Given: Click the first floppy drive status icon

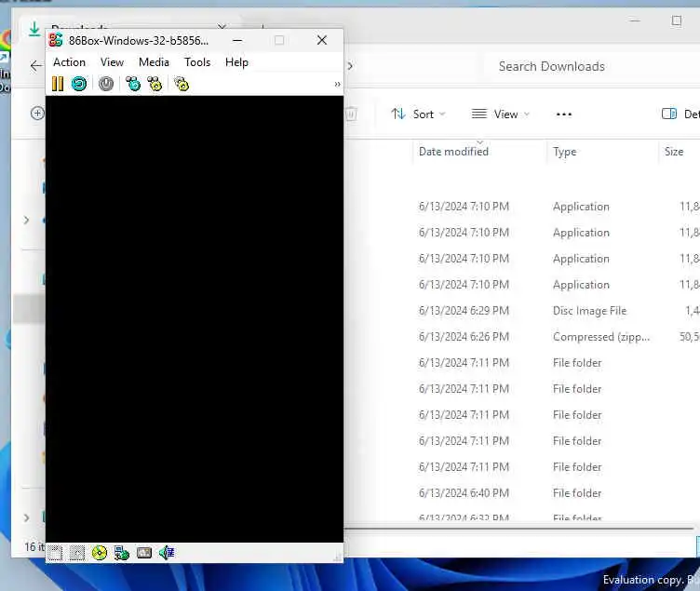Looking at the screenshot, I should 55,553.
